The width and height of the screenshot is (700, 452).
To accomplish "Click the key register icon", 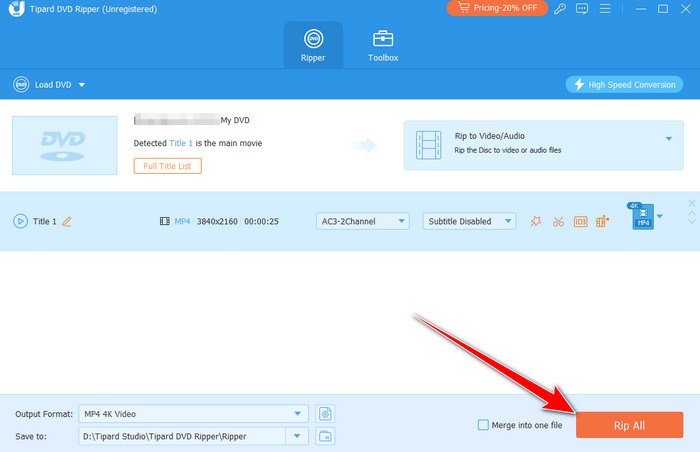I will [x=560, y=8].
